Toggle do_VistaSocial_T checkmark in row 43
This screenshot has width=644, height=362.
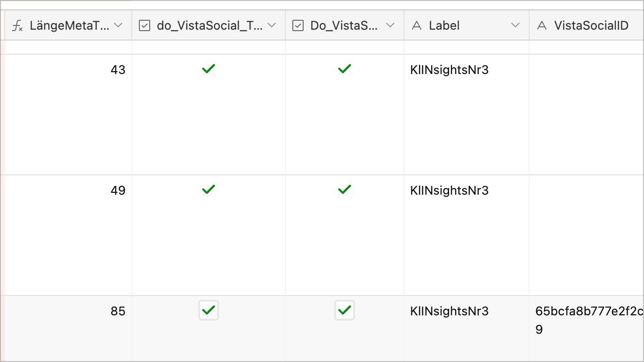(x=209, y=69)
